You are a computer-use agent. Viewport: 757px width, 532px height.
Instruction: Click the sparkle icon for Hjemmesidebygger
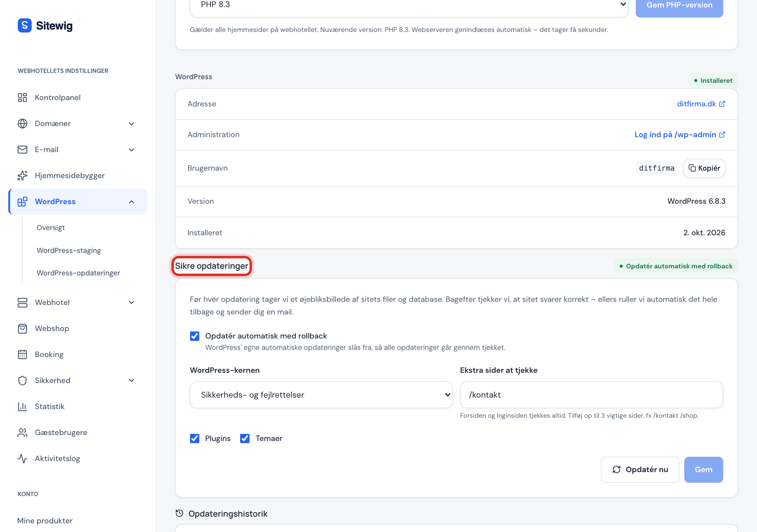pyautogui.click(x=22, y=175)
